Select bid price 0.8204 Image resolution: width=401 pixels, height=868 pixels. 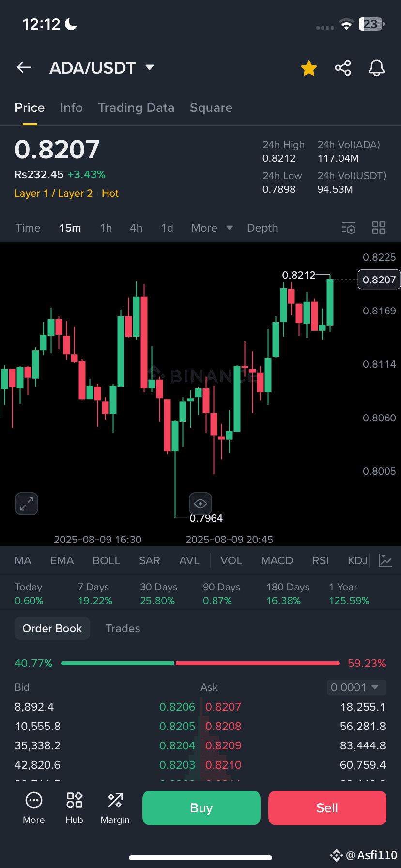pyautogui.click(x=177, y=745)
